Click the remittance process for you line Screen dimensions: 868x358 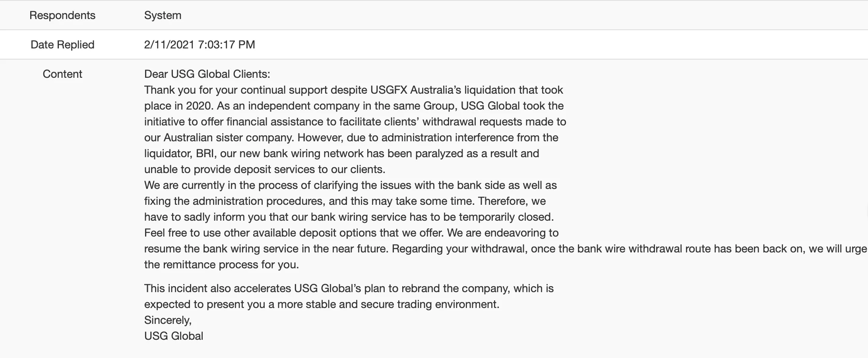221,264
